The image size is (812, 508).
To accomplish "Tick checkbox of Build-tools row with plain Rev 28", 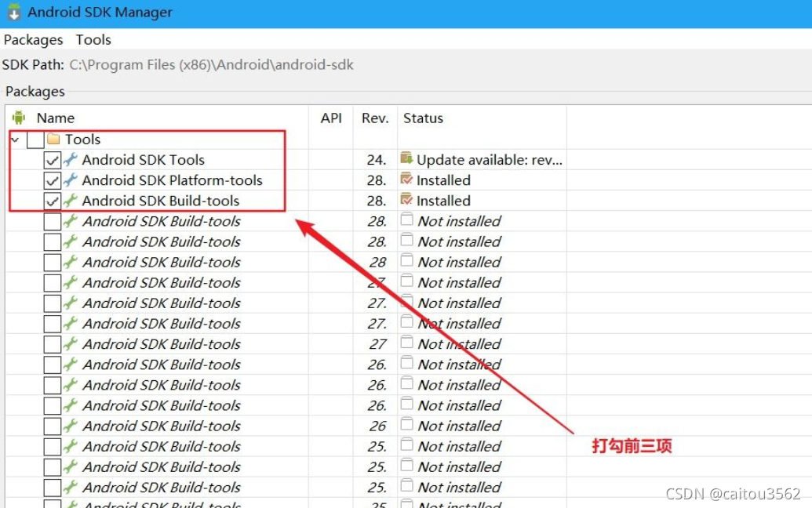I will (53, 263).
